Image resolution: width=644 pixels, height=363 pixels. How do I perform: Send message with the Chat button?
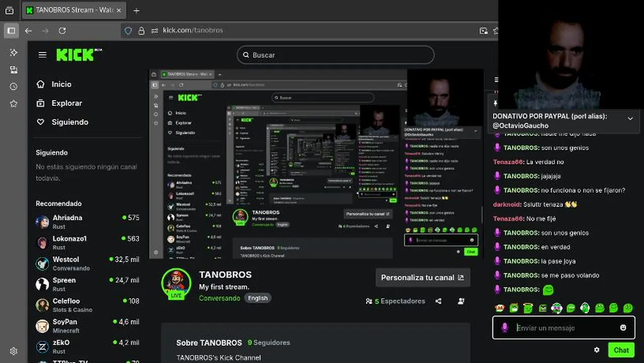(621, 350)
